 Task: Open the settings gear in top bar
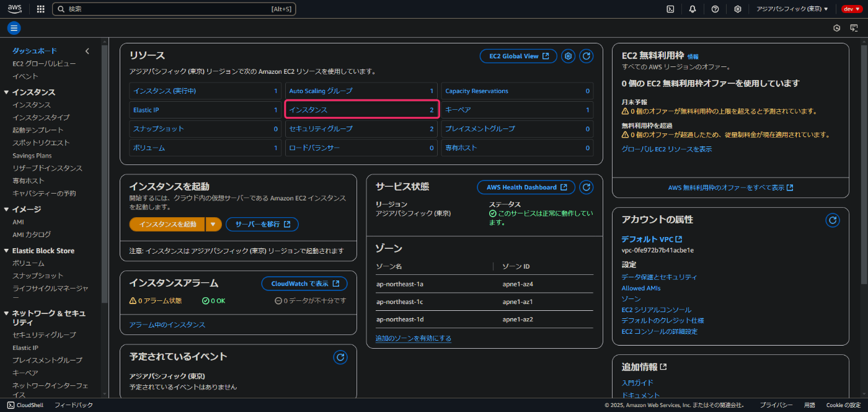(x=737, y=9)
